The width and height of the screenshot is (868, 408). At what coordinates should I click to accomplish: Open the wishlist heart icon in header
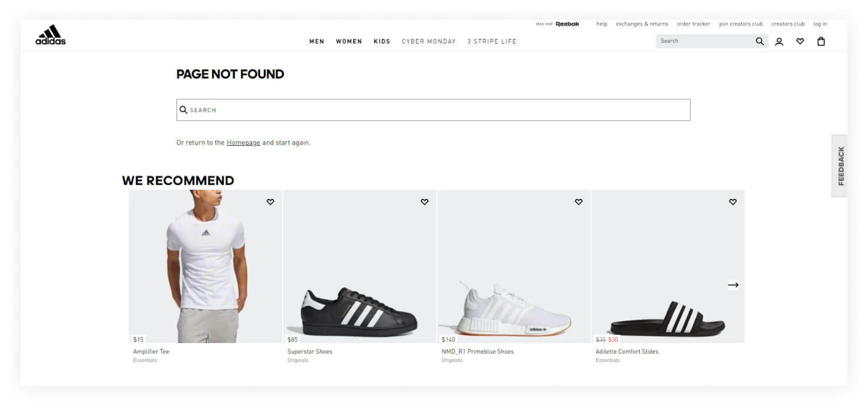coord(800,41)
